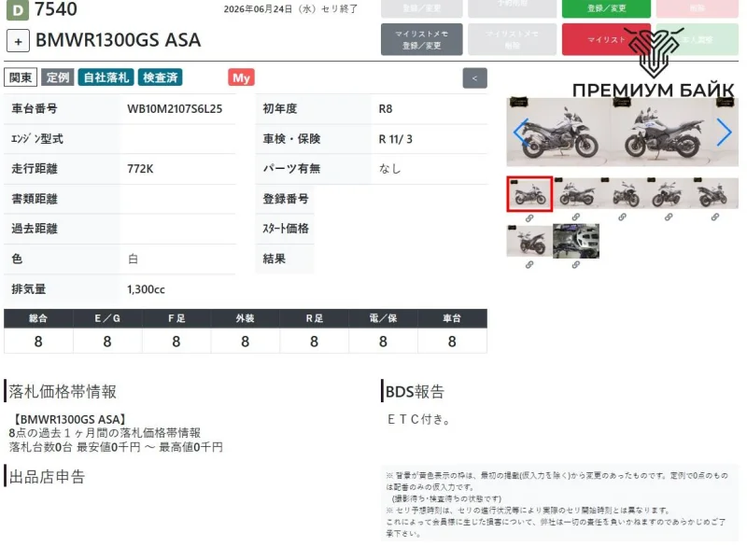The image size is (747, 560).
Task: Open link icon under the third top-row thumbnail
Action: coord(622,217)
